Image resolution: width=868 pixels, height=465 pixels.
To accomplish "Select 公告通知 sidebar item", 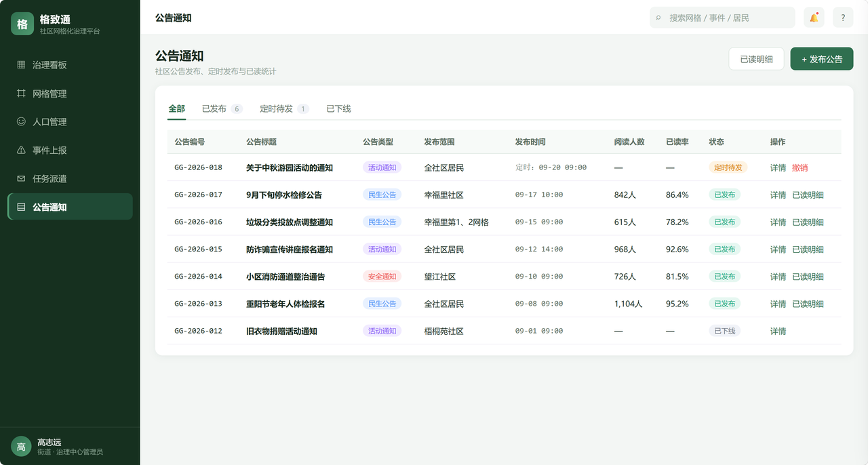I will (70, 207).
